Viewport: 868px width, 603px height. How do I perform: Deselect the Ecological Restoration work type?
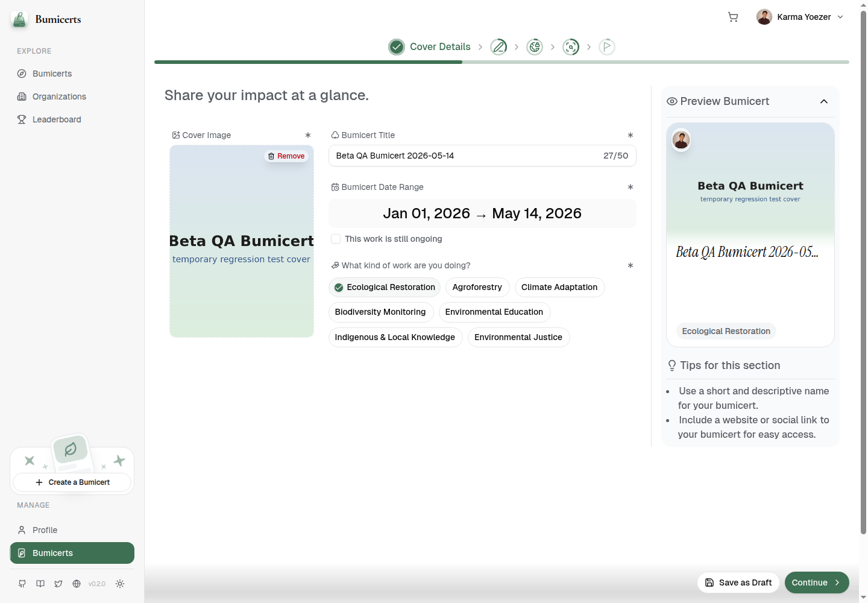[385, 287]
